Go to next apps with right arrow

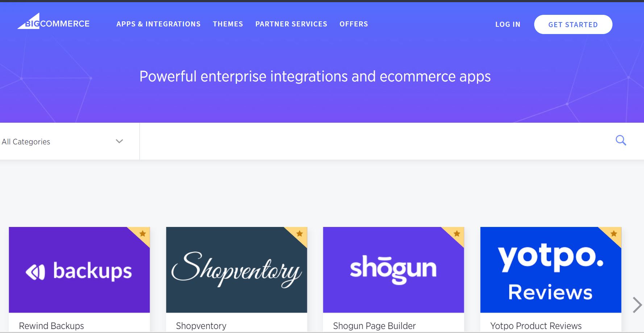pos(637,305)
